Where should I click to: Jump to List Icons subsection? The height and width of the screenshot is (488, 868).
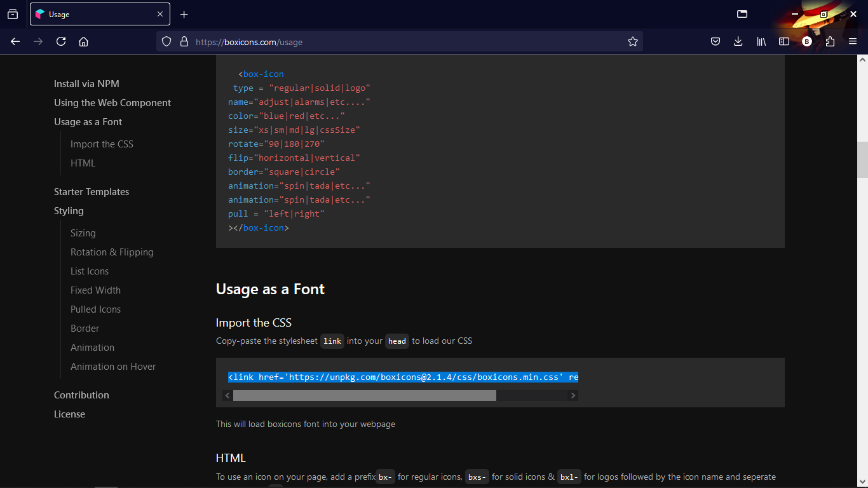pyautogui.click(x=90, y=271)
